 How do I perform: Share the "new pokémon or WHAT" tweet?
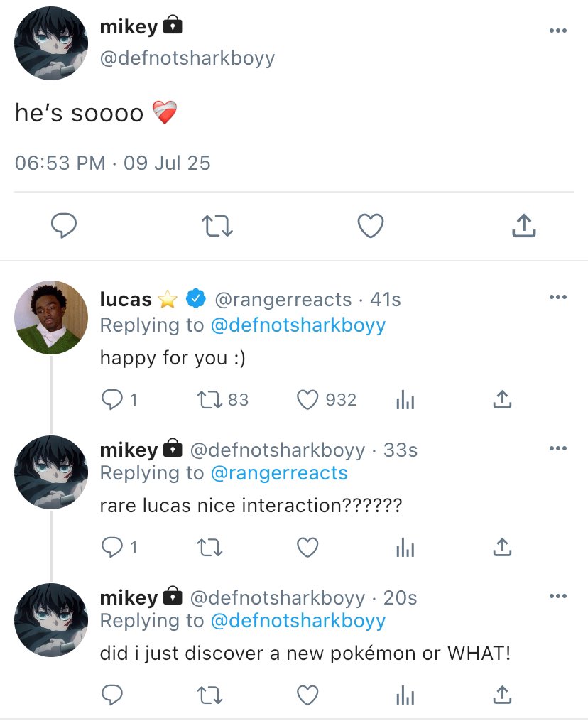(502, 694)
